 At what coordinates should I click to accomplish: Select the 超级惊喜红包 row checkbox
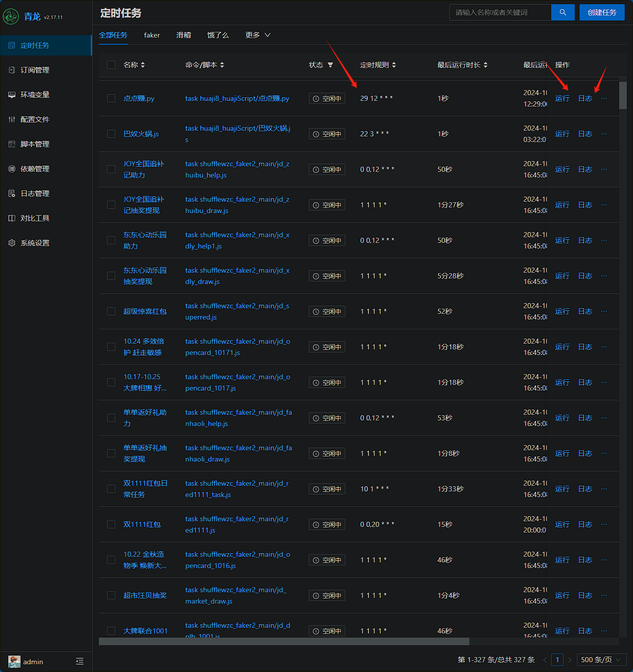tap(111, 311)
